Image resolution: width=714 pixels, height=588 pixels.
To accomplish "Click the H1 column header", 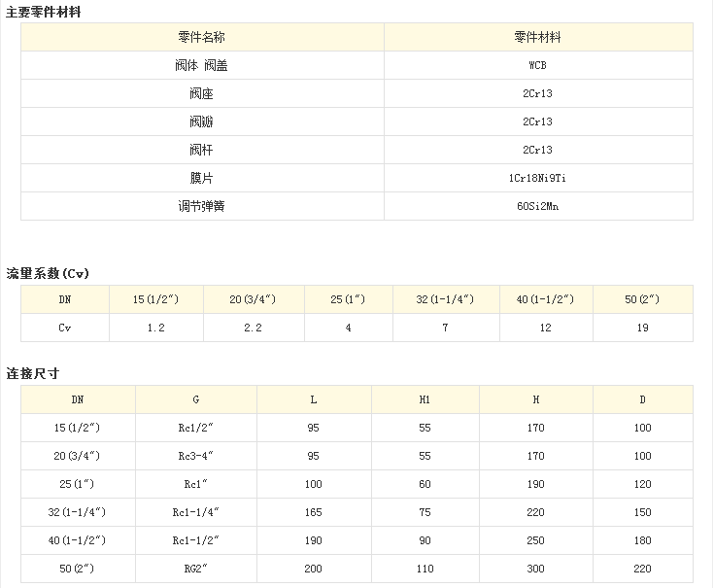I will point(425,399).
